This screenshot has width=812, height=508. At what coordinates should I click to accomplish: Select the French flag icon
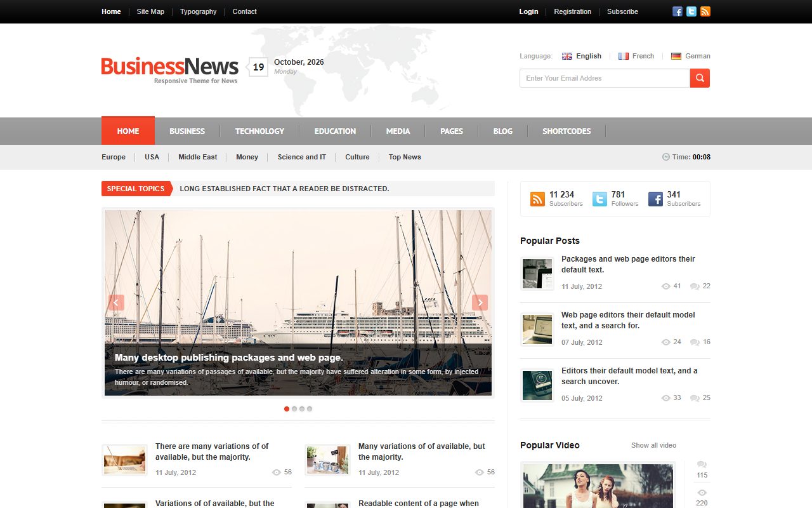[624, 56]
